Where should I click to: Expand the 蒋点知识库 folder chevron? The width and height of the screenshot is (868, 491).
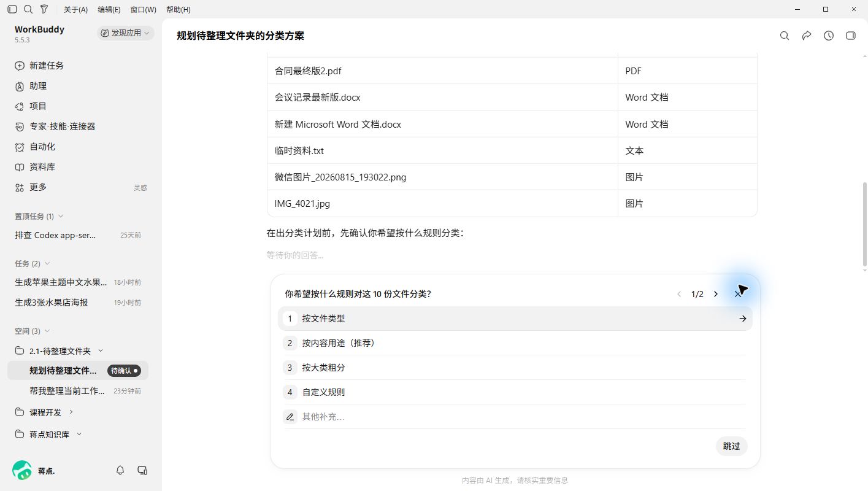coord(79,434)
